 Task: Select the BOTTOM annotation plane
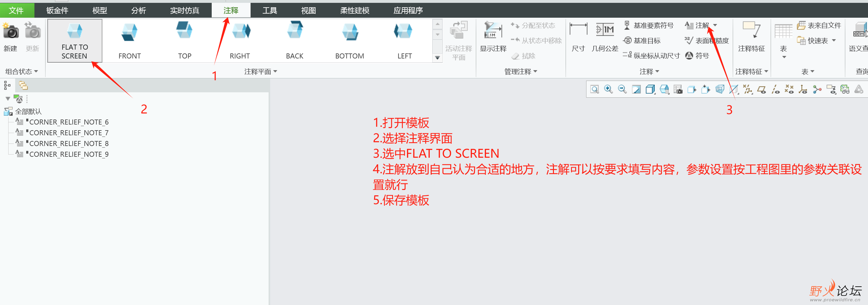coord(349,41)
